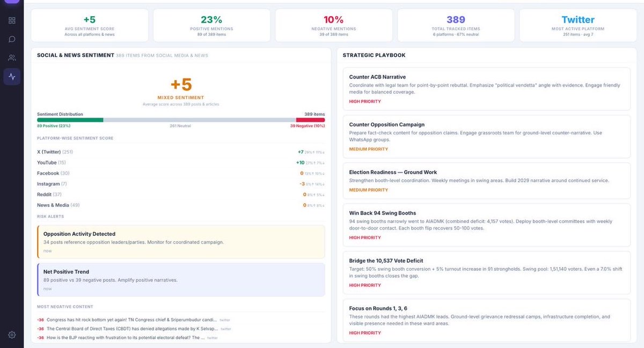Viewport: 644px width, 348px height.
Task: Select the 23% Positive Mentions card
Action: (x=211, y=25)
